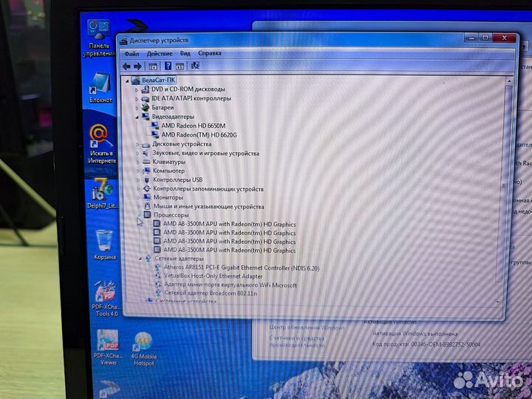Select Адаптер мини-порта виртуального WiFi Microsoft
The height and width of the screenshot is (399, 532).
tap(231, 285)
